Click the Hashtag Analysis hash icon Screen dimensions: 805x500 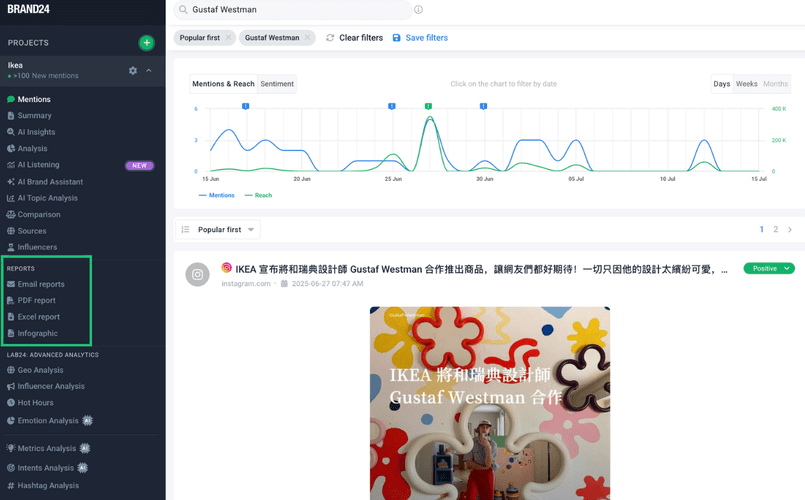pyautogui.click(x=11, y=485)
